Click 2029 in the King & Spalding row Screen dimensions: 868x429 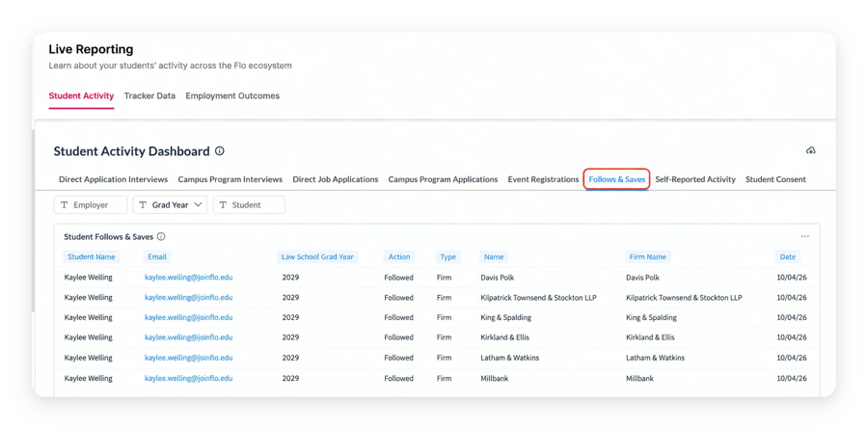click(x=290, y=317)
